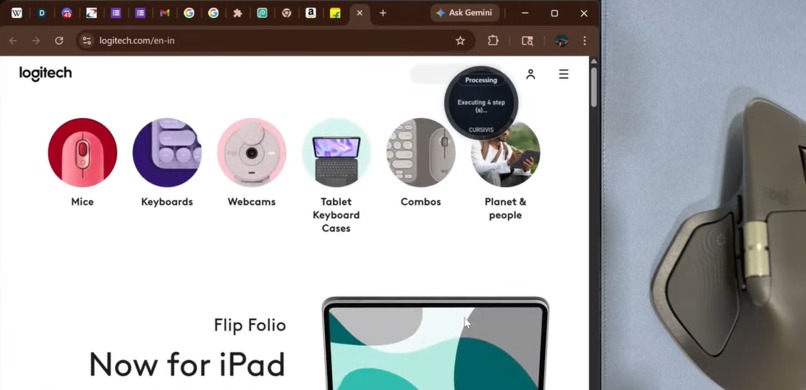Image resolution: width=806 pixels, height=390 pixels.
Task: Open the puzzle-piece extensions tab
Action: (x=237, y=13)
